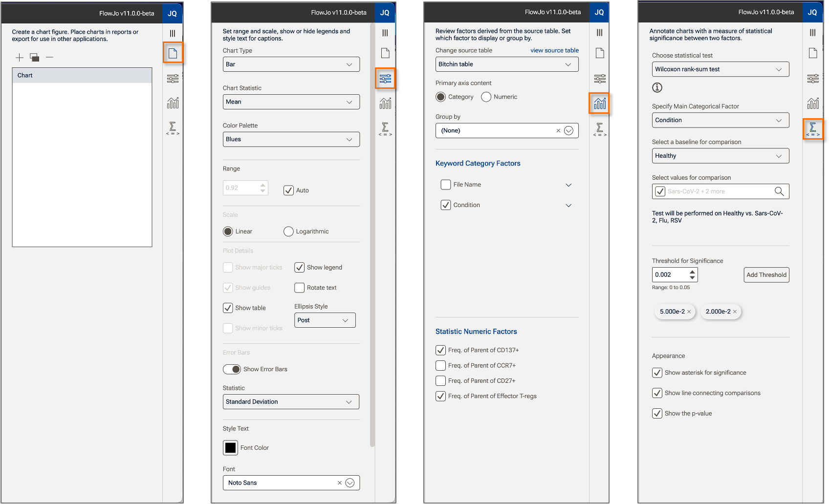Viewport: 830px width, 504px height.
Task: Click the three vertical bars icon in second panel
Action: [x=385, y=33]
